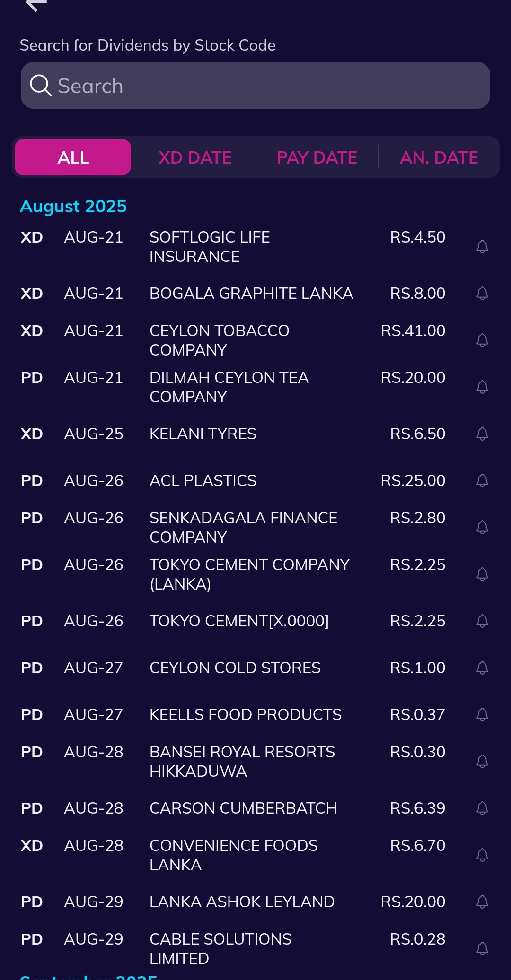Switch to the XD DATE tab
The height and width of the screenshot is (980, 511).
[x=195, y=157]
